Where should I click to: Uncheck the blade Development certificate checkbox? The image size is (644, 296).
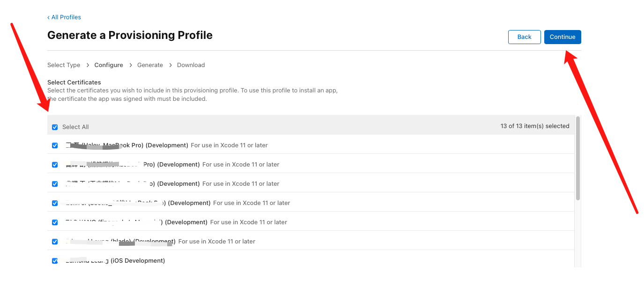(55, 242)
